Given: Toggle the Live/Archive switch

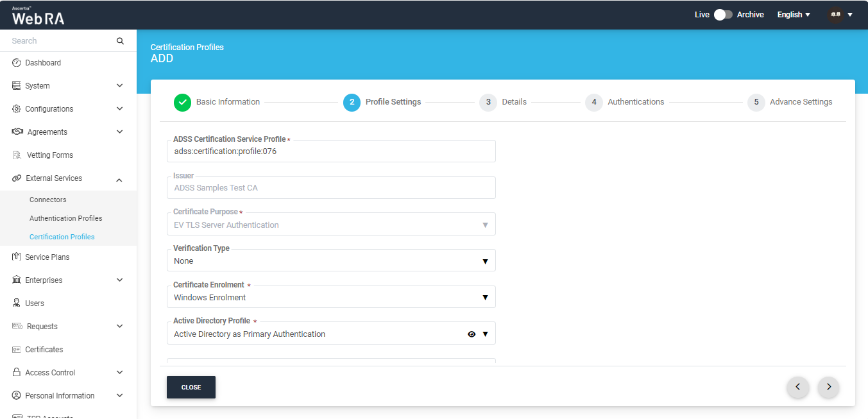Looking at the screenshot, I should (x=723, y=15).
